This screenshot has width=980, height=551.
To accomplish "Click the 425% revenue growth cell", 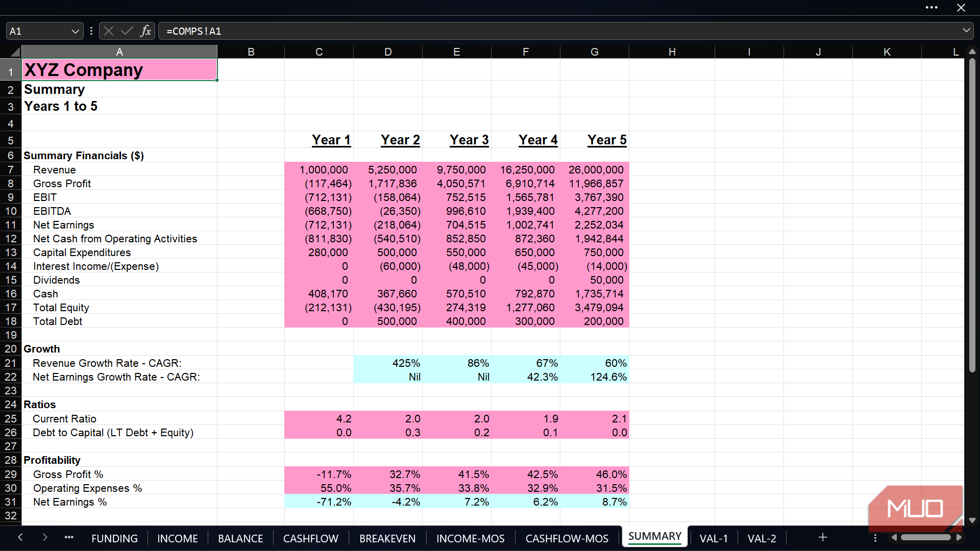I will pos(388,363).
